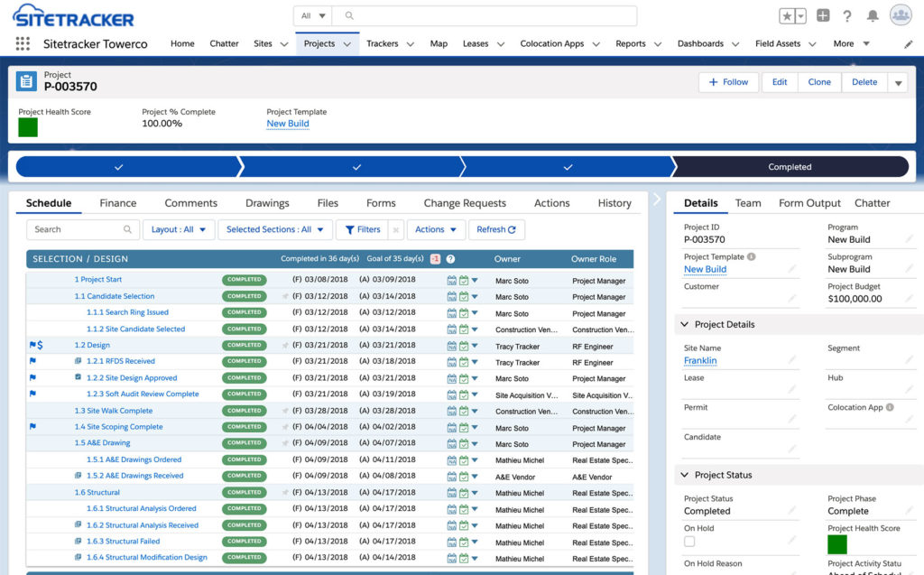
Task: Open more record actions dropdown beside Delete
Action: point(898,82)
